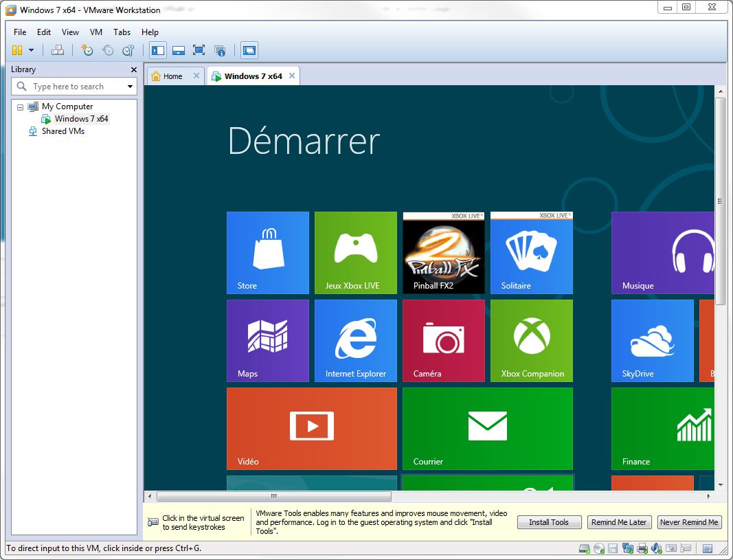
Task: Click the Install Tools button
Action: pyautogui.click(x=550, y=522)
